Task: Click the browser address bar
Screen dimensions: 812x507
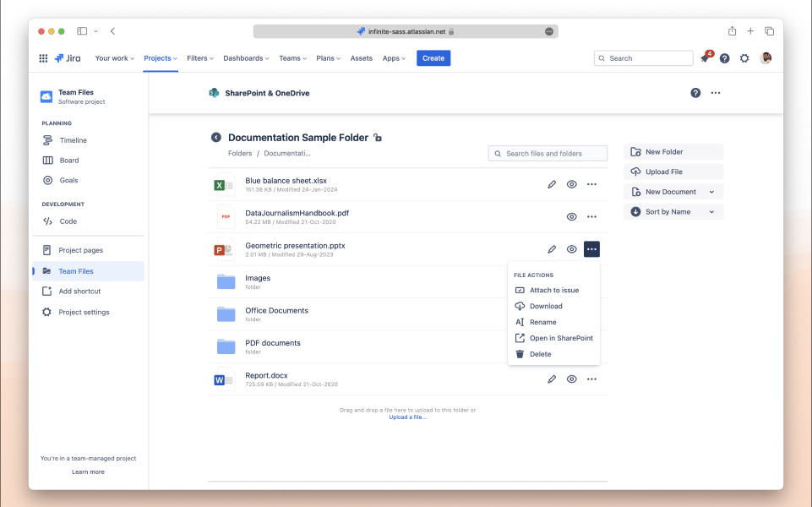Action: pyautogui.click(x=406, y=31)
